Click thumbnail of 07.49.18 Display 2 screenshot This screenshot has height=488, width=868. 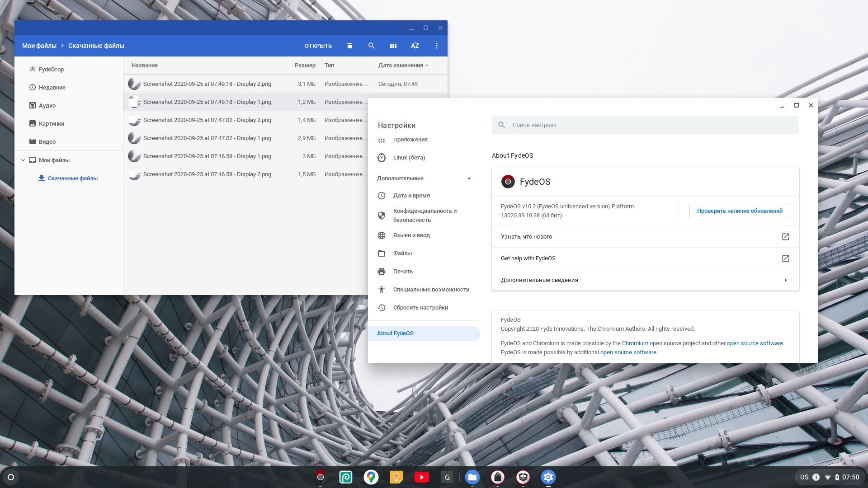tap(134, 84)
